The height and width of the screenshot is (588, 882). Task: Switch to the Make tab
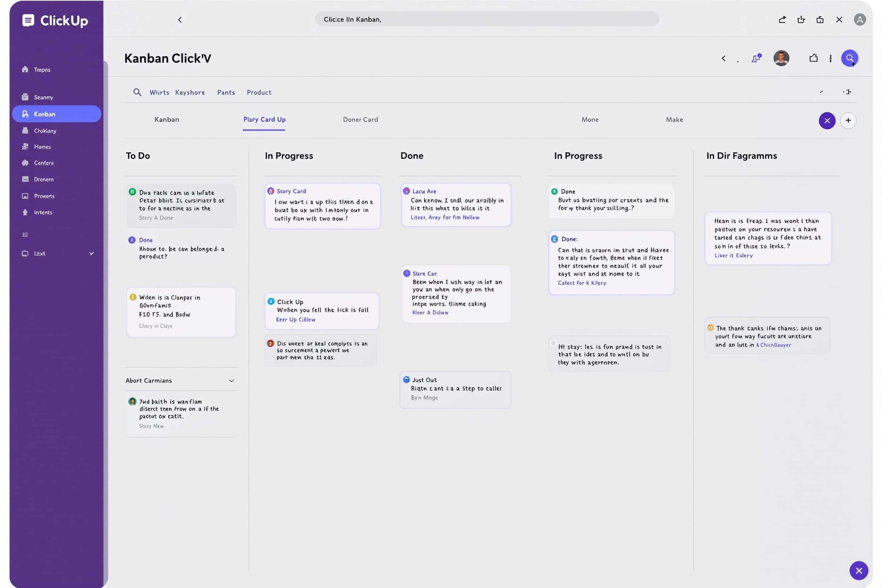pyautogui.click(x=674, y=120)
